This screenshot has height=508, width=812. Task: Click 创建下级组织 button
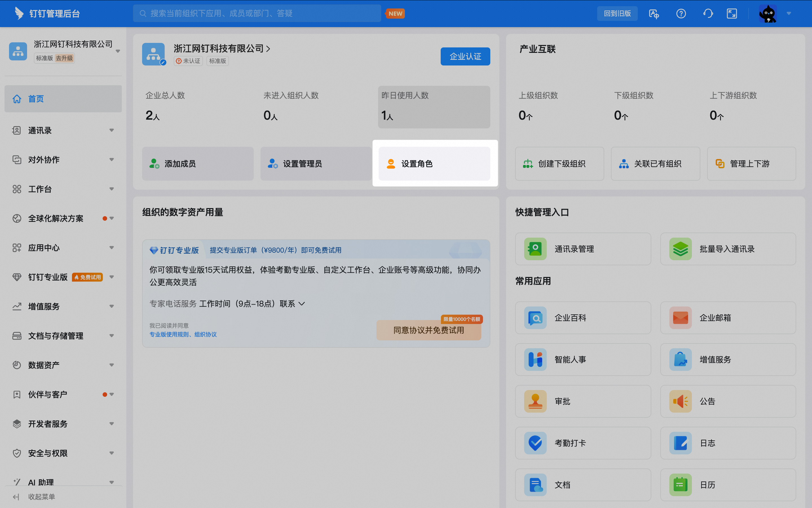coord(559,164)
